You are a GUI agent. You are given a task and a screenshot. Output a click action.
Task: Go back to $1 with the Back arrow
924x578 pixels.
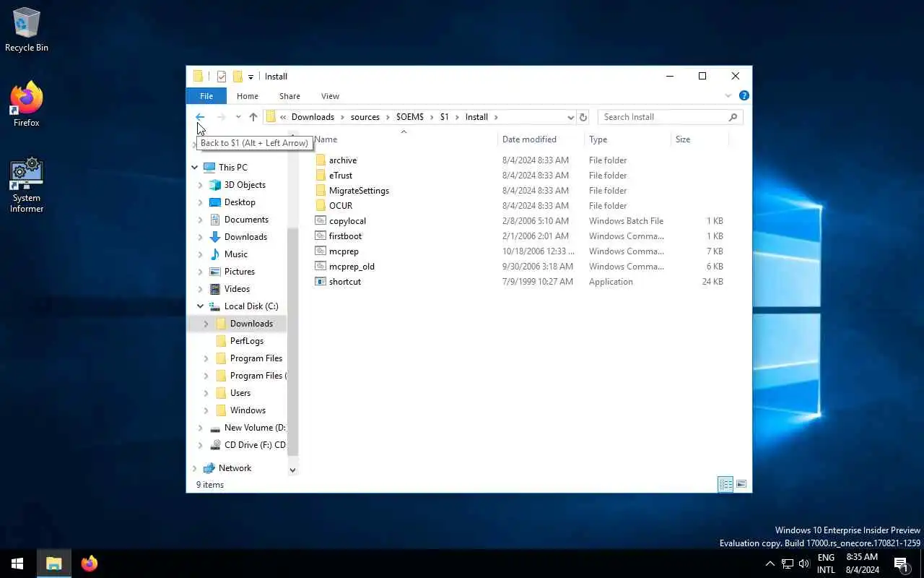pos(200,117)
